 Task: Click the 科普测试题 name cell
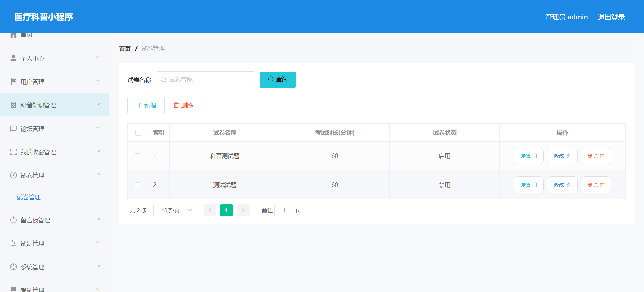pyautogui.click(x=225, y=156)
